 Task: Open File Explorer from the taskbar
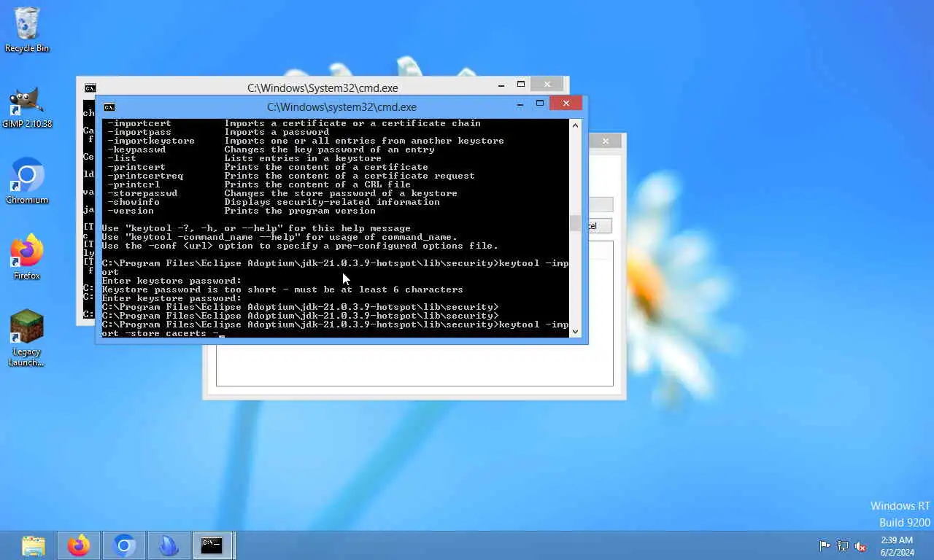[34, 545]
